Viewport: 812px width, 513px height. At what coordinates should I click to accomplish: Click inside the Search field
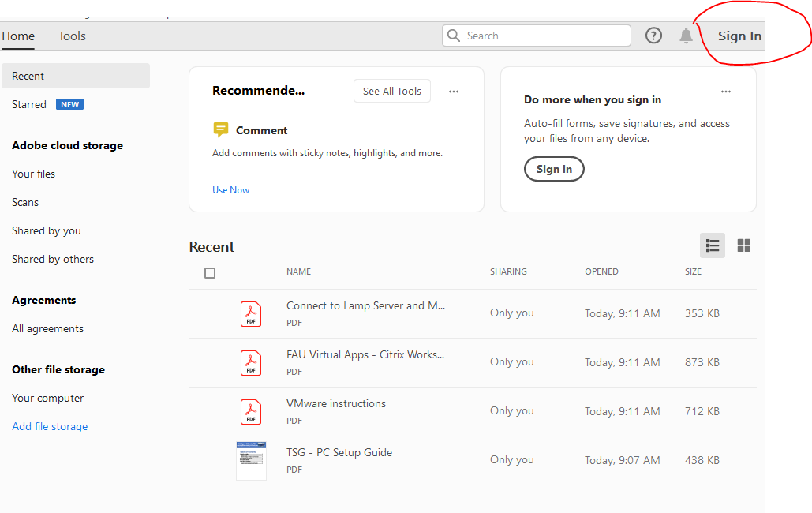tap(544, 36)
